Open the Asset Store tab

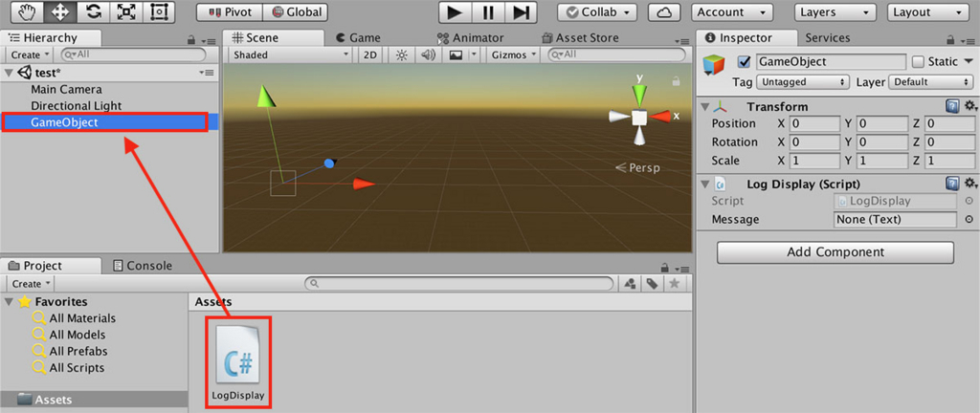(x=581, y=38)
